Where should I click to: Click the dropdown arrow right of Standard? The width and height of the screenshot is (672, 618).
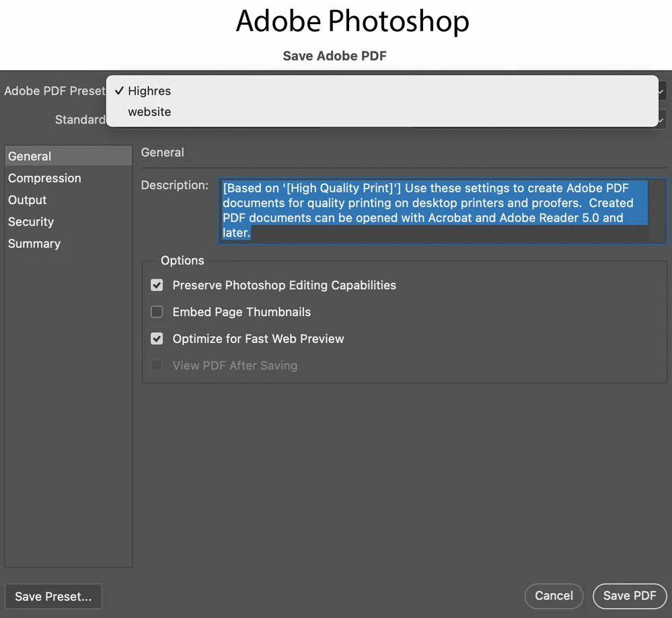(662, 120)
